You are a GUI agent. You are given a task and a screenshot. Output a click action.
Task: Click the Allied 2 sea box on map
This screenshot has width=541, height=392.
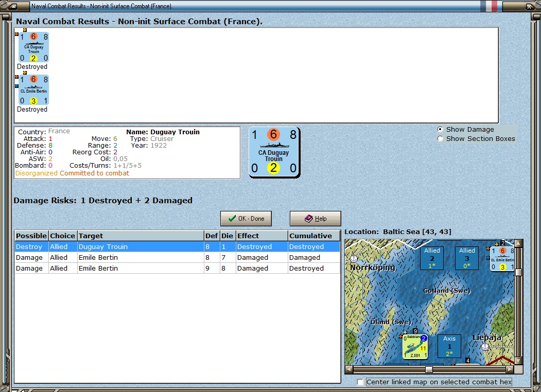pyautogui.click(x=432, y=258)
